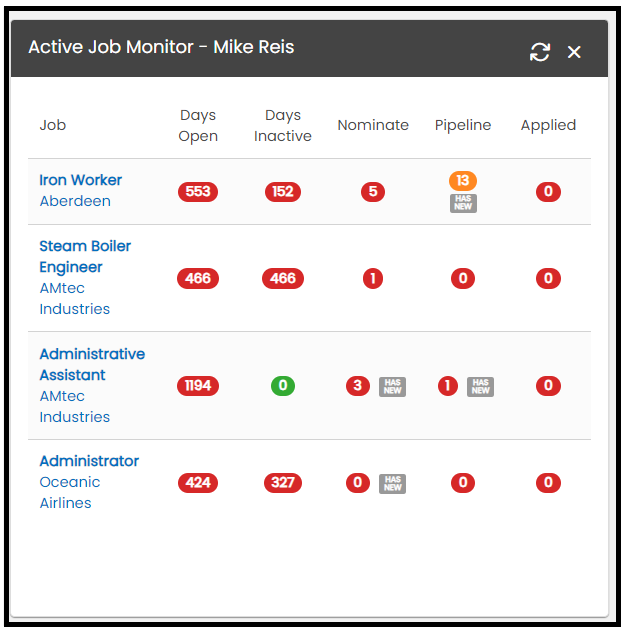Click the Applied column header
Image resolution: width=629 pixels, height=631 pixels.
click(548, 126)
